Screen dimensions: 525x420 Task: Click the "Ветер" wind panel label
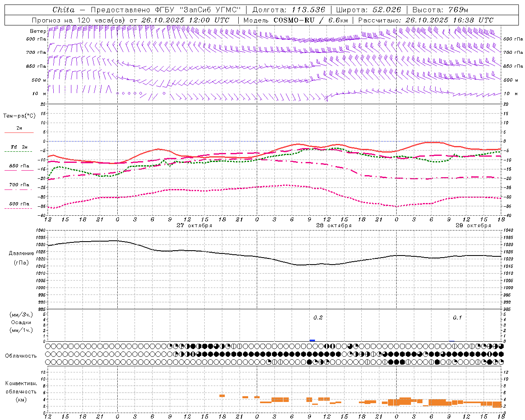[38, 31]
